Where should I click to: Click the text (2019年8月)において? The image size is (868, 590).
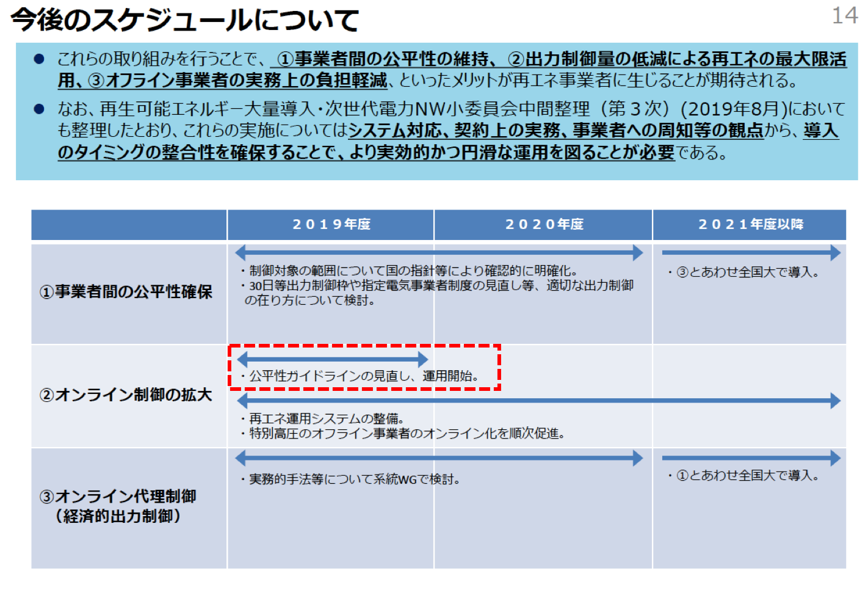click(763, 109)
